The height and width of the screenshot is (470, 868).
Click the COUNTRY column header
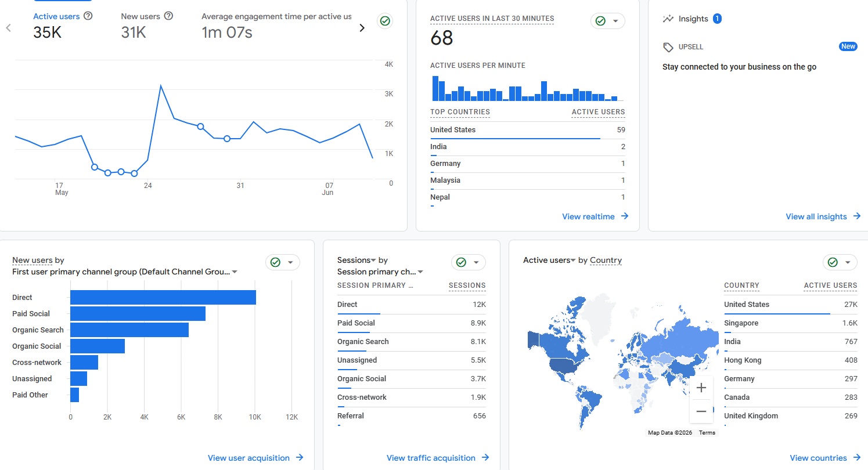point(741,285)
